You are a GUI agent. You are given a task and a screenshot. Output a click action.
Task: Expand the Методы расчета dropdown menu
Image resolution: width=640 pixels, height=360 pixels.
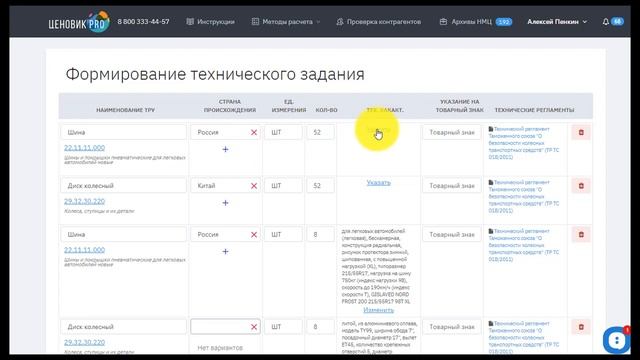tap(286, 22)
